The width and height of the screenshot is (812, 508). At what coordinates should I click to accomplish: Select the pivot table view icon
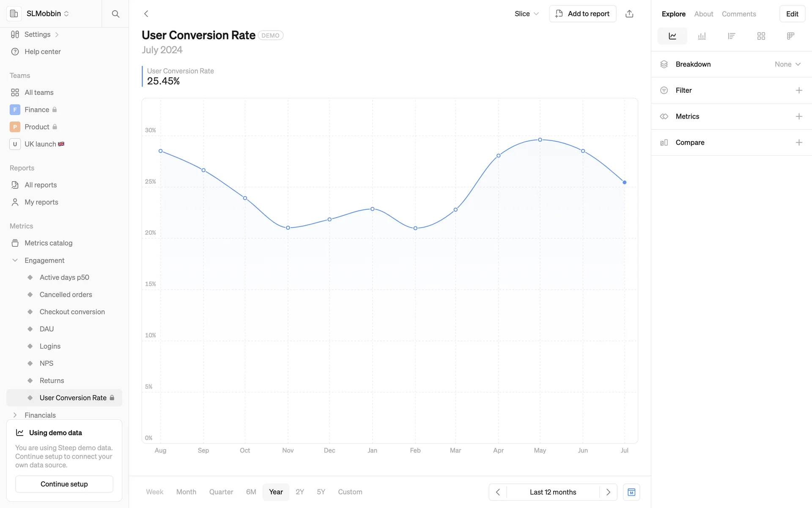[790, 36]
